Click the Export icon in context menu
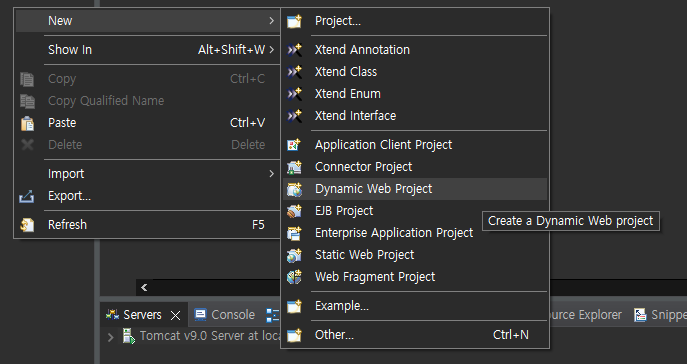687x364 pixels. click(x=27, y=196)
